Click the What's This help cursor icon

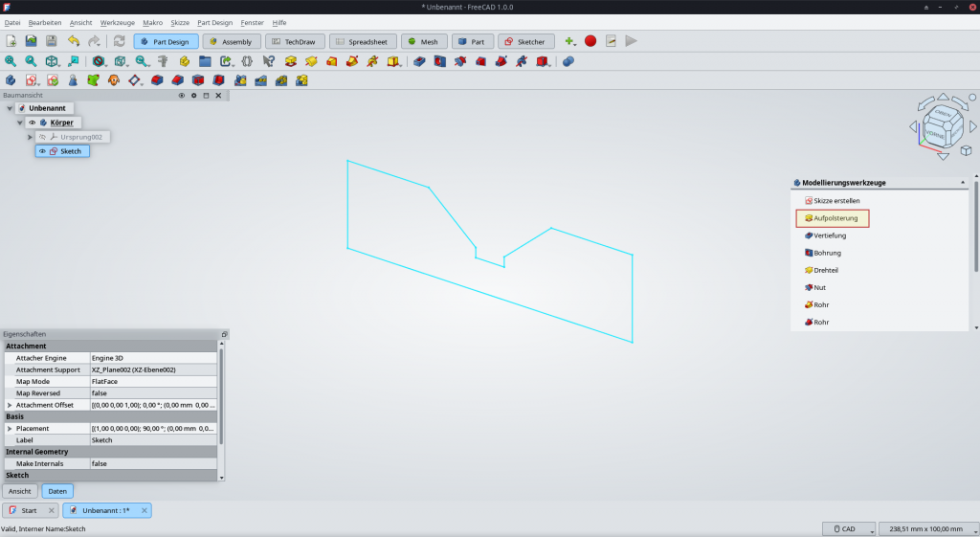tap(268, 61)
